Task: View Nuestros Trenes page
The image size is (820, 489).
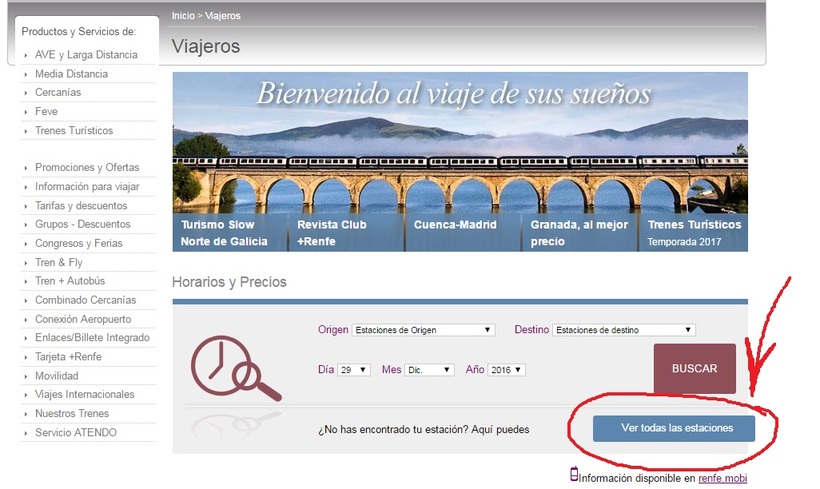Action: (x=72, y=414)
